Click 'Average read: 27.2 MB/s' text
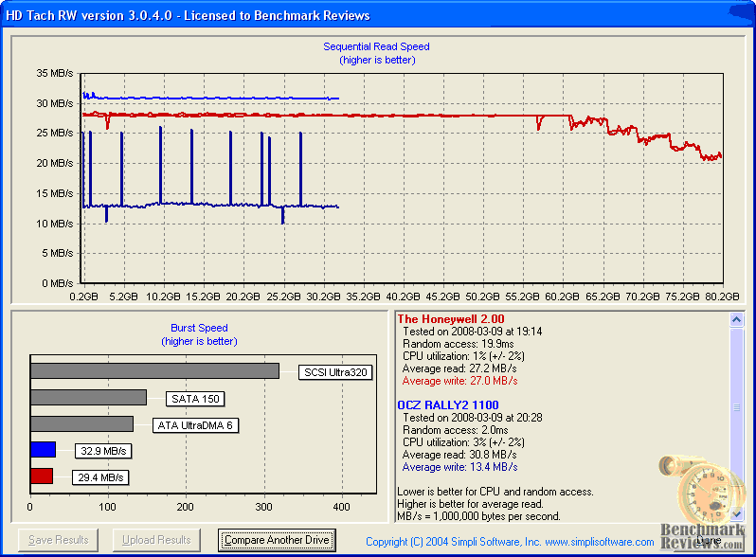The image size is (756, 557). (459, 368)
